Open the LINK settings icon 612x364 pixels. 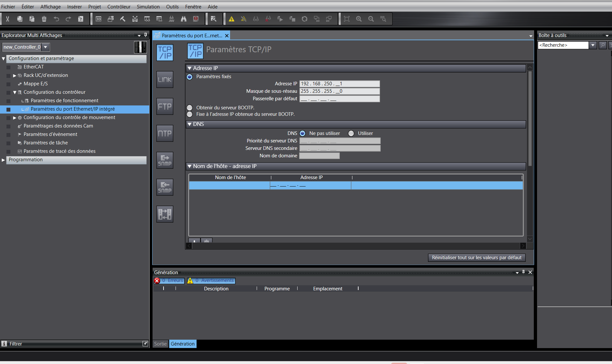coord(165,79)
